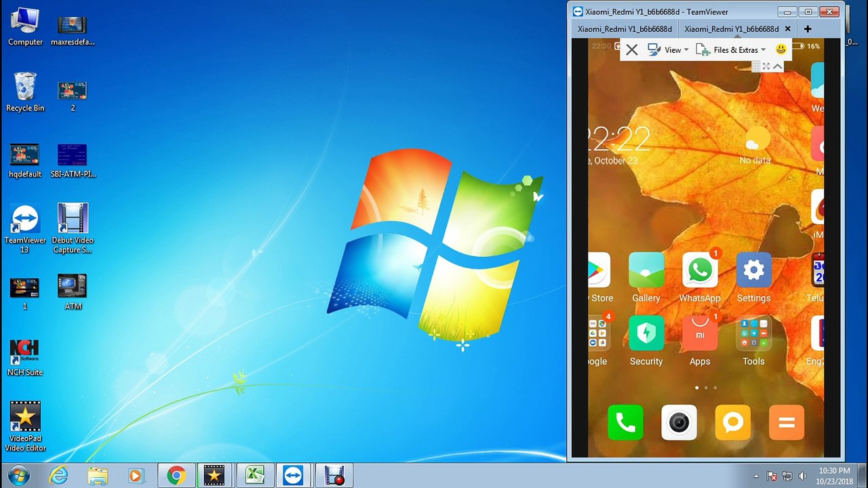Image resolution: width=868 pixels, height=488 pixels.
Task: Open the WhatsApp app on the phone
Action: [700, 270]
